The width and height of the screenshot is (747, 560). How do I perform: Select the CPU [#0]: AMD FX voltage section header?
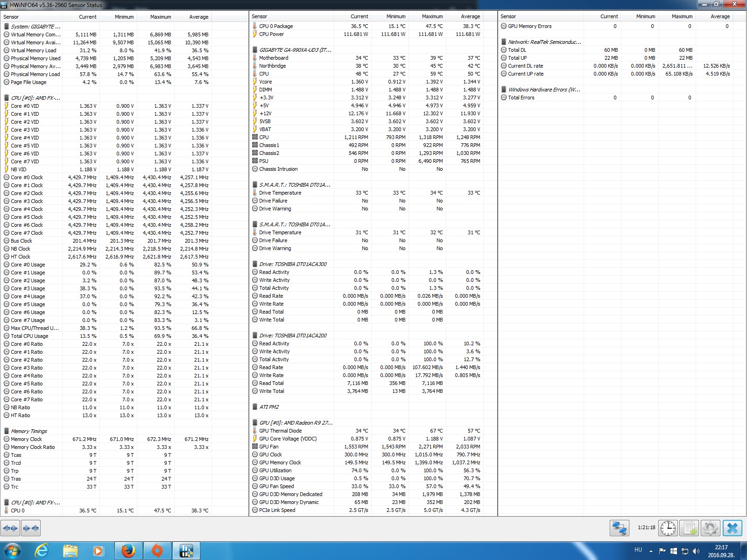coord(124,98)
